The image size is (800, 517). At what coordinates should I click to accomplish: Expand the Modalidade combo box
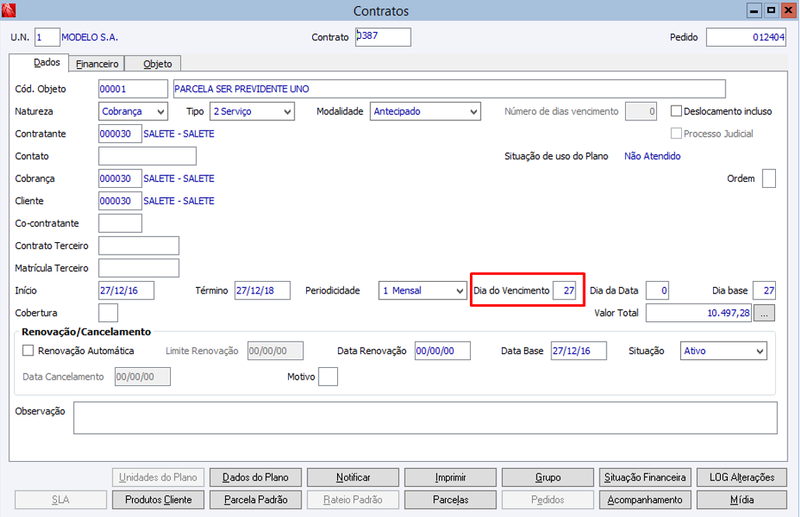[425, 111]
